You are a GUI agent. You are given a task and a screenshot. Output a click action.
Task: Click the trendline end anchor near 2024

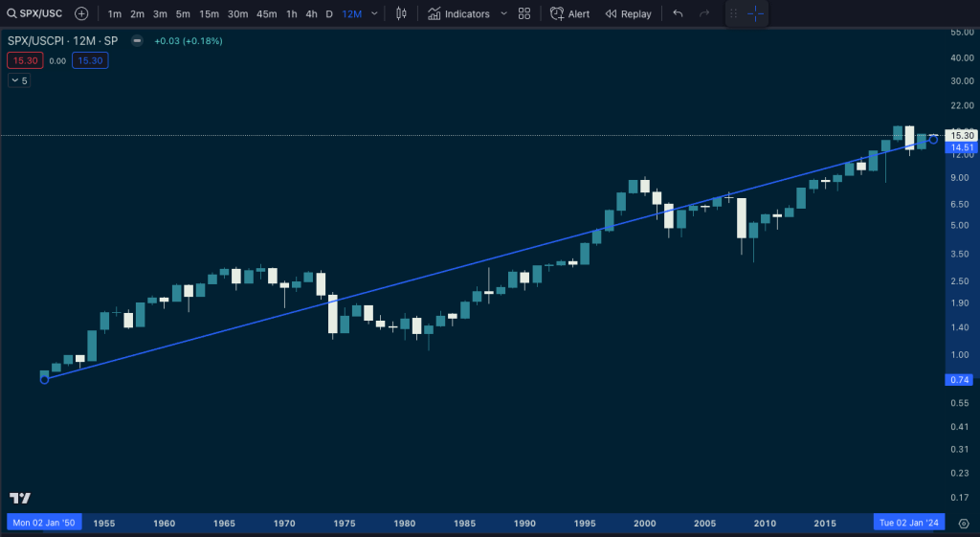[x=933, y=140]
